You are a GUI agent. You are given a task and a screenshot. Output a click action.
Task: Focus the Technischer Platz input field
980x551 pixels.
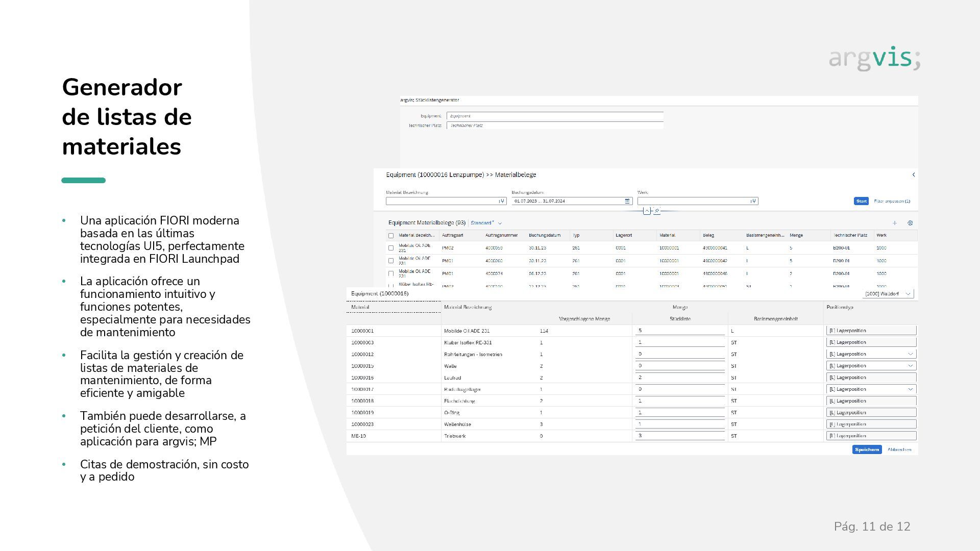click(555, 126)
